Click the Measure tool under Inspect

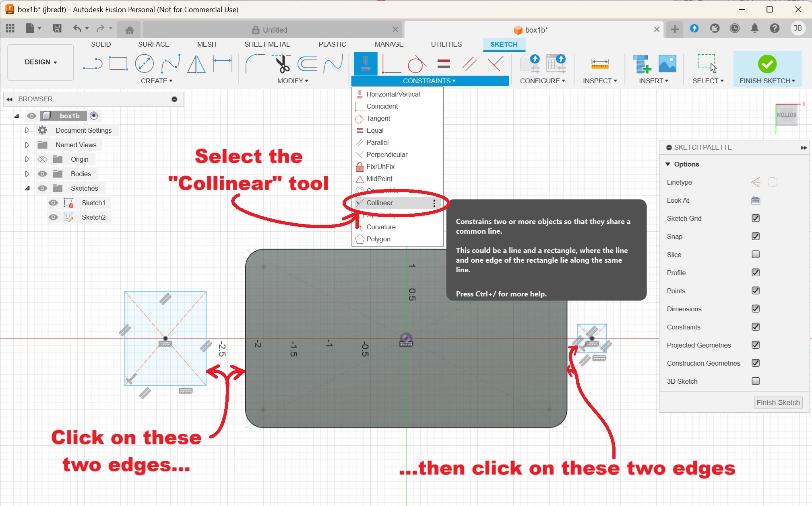point(599,64)
